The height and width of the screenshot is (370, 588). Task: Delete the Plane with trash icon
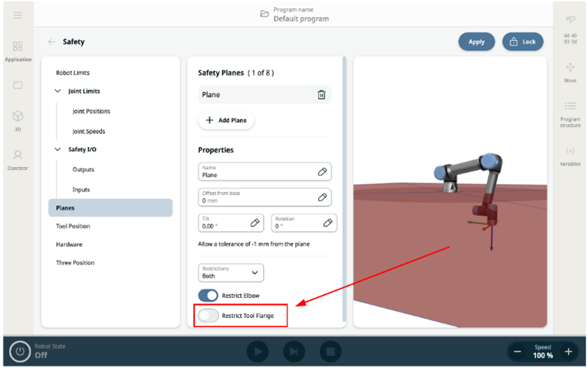(321, 95)
